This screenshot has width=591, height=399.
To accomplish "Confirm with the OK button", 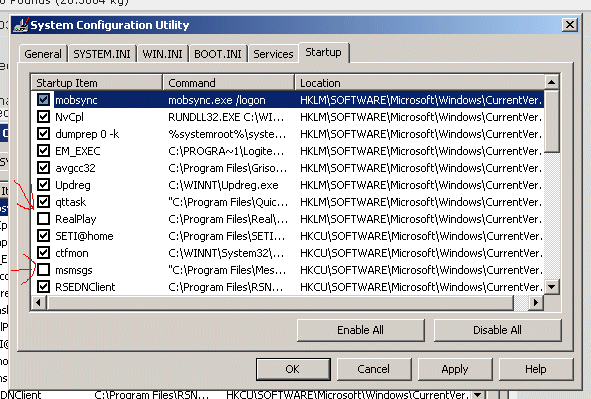I will pyautogui.click(x=293, y=369).
